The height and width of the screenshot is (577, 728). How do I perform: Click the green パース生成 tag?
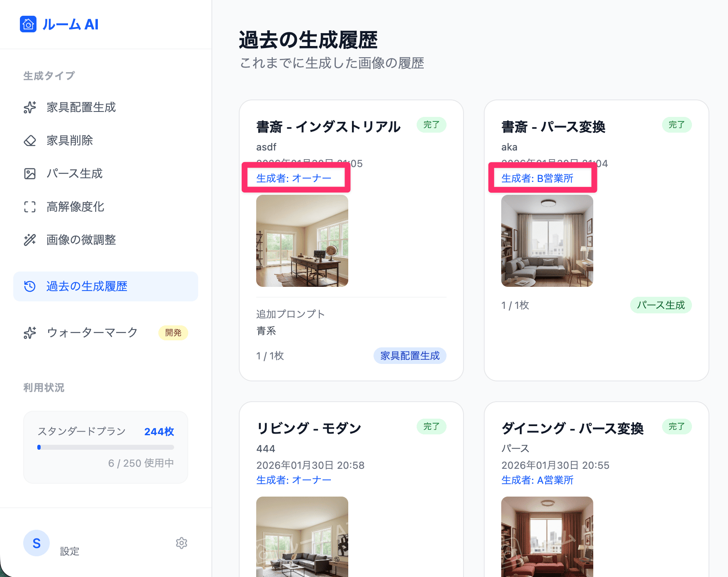[x=660, y=305]
